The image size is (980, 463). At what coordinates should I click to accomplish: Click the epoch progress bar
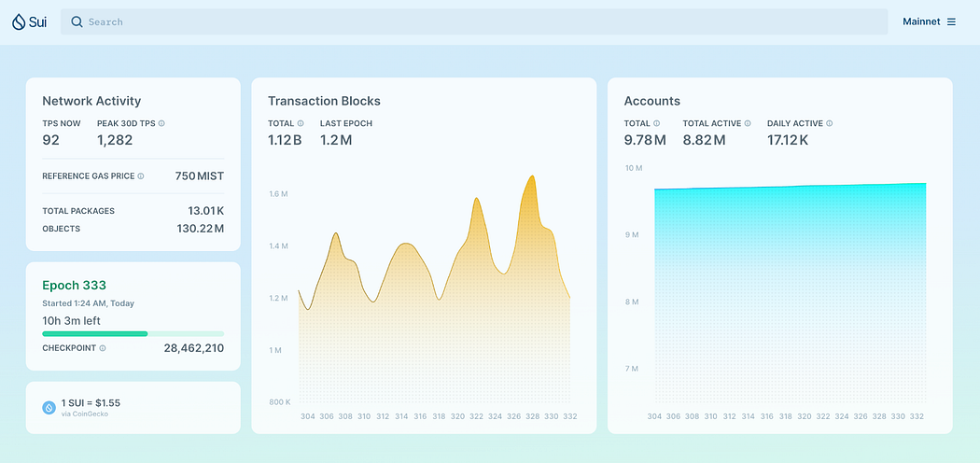coord(133,333)
